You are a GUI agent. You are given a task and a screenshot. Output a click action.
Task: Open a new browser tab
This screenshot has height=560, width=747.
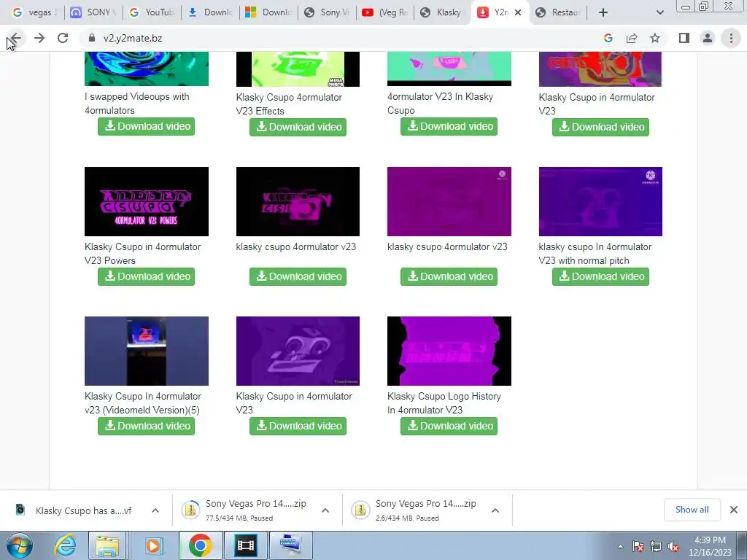(603, 12)
